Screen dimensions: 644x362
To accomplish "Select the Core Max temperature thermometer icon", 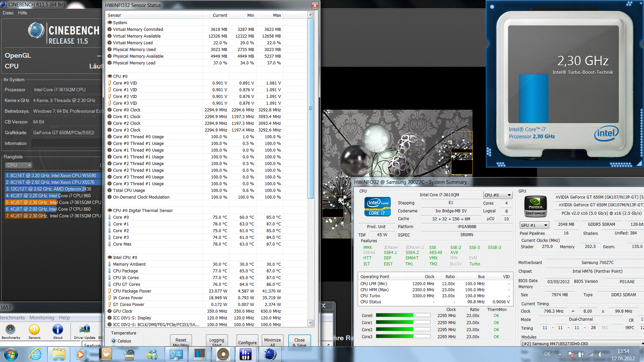I will [x=109, y=244].
